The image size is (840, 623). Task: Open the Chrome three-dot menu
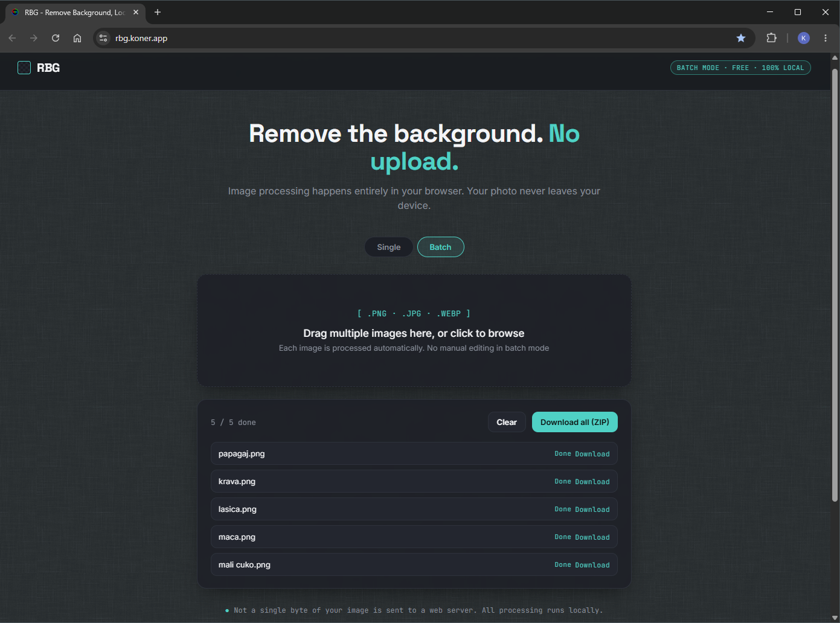(826, 38)
